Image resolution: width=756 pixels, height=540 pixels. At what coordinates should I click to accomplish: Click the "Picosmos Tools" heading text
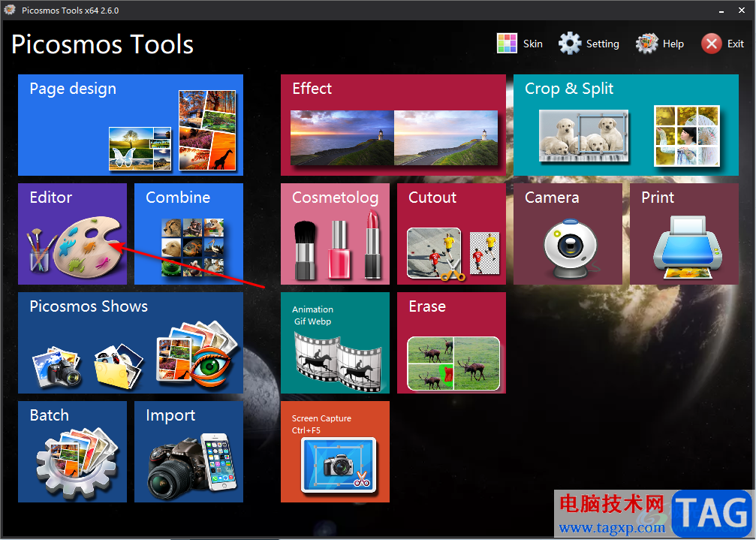tap(102, 44)
